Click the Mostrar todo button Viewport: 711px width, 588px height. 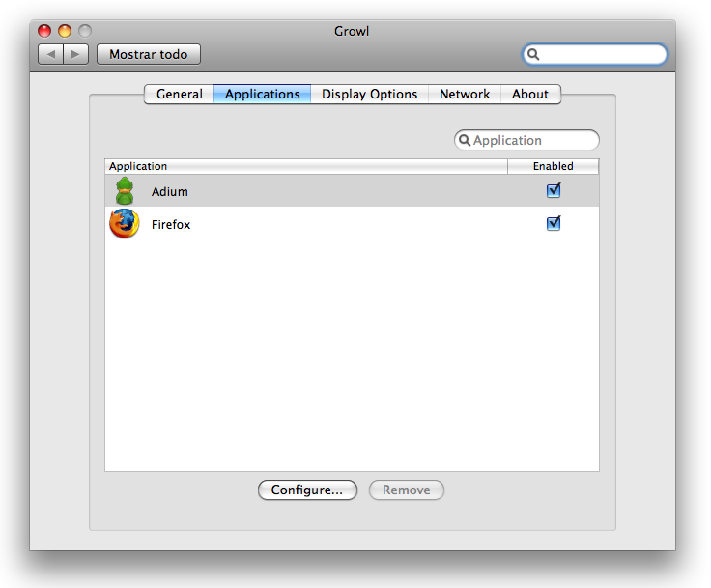148,54
